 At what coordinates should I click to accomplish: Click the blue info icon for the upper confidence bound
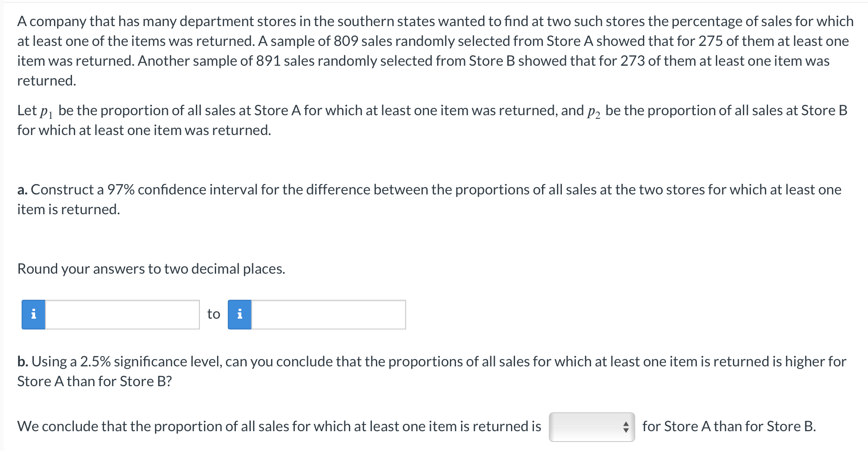click(240, 314)
